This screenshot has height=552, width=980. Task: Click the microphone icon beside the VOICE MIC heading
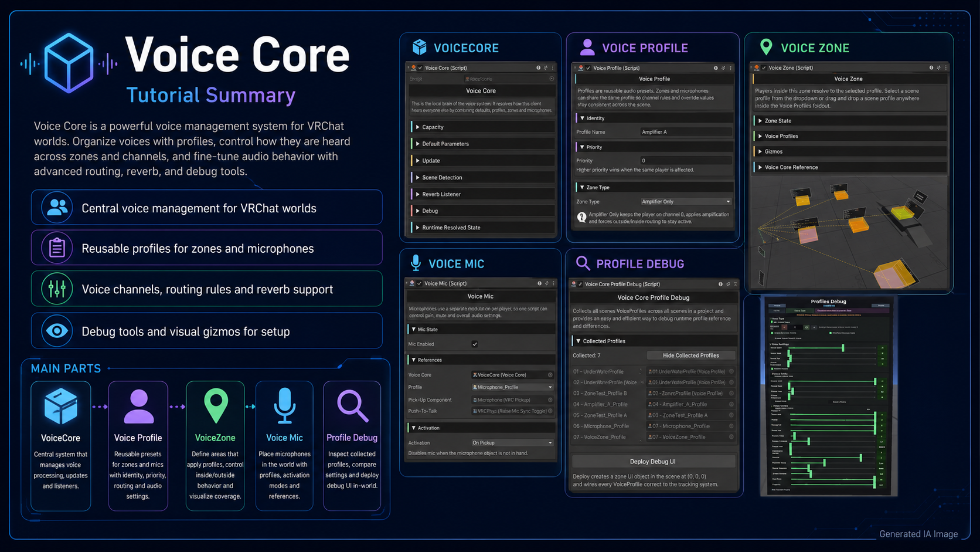pos(416,263)
